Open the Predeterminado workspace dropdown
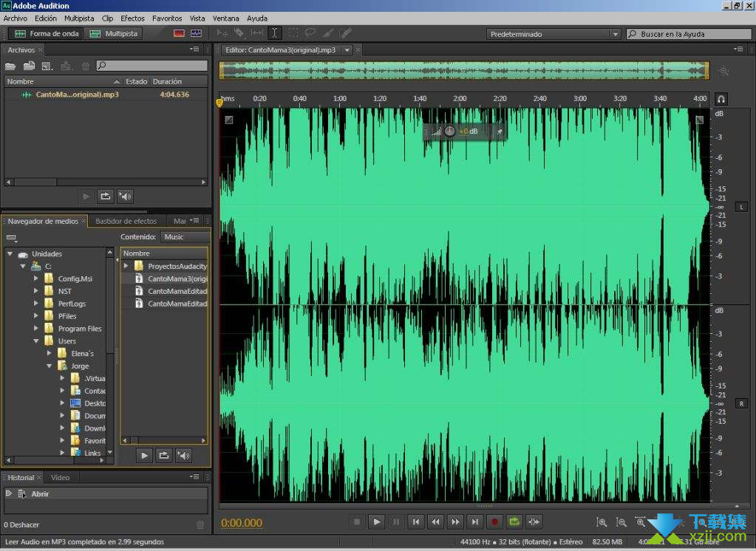This screenshot has height=551, width=756. (x=553, y=34)
